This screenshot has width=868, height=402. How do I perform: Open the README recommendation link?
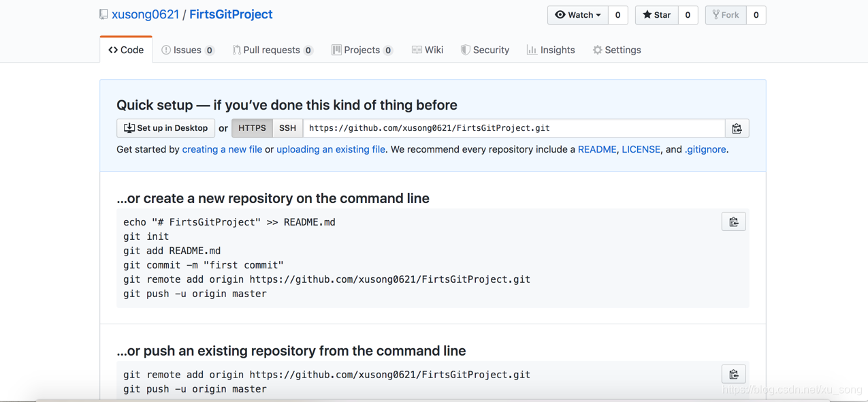pos(597,149)
